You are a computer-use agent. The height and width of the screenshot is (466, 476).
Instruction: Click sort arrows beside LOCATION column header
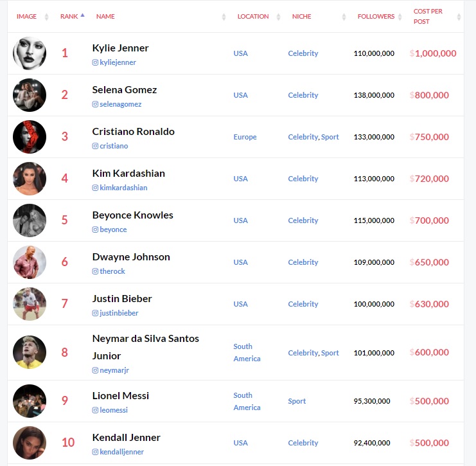[x=278, y=17]
